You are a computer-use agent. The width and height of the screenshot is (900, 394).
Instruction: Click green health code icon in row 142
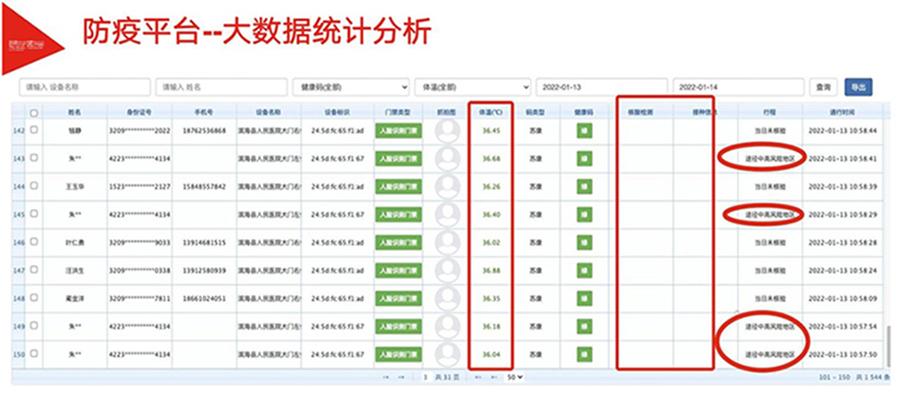[584, 130]
